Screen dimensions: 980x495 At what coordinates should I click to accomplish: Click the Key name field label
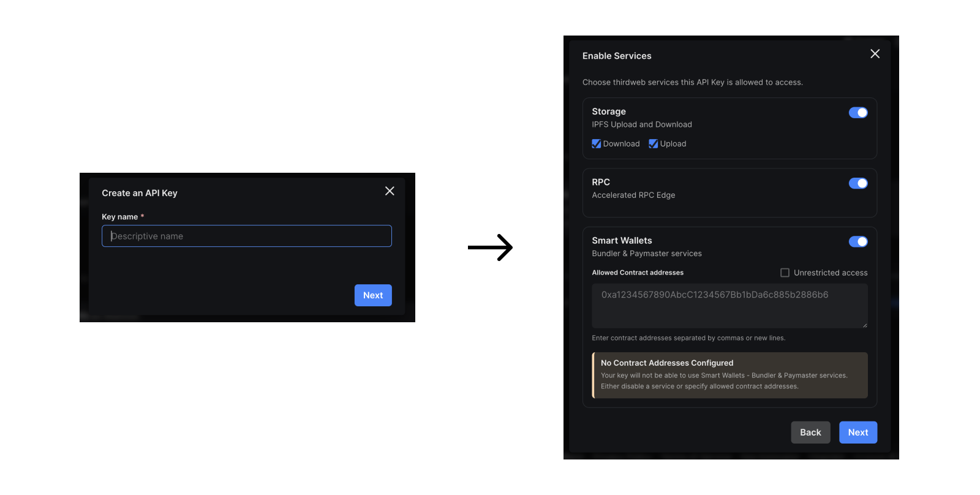point(120,217)
